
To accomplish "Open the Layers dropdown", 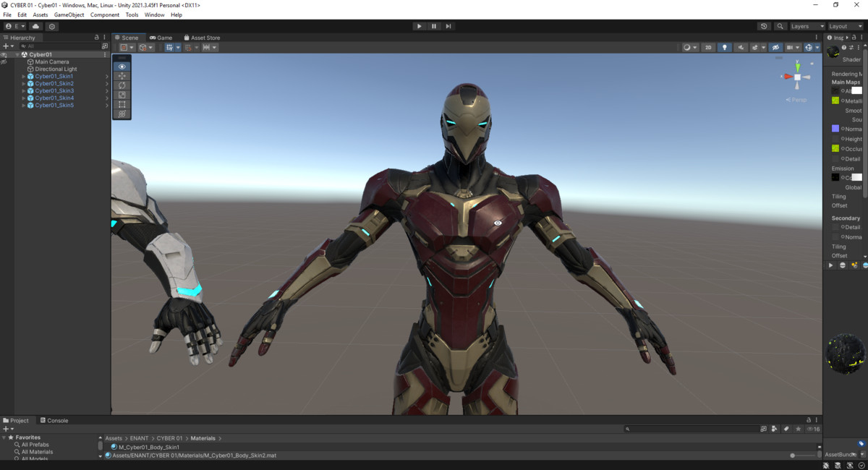I will [806, 26].
